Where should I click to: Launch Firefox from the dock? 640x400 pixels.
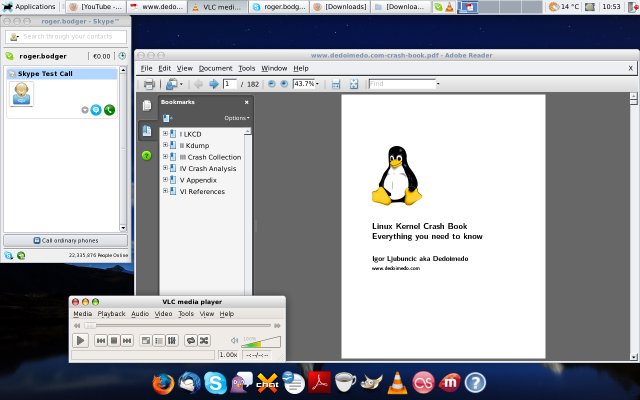(163, 382)
